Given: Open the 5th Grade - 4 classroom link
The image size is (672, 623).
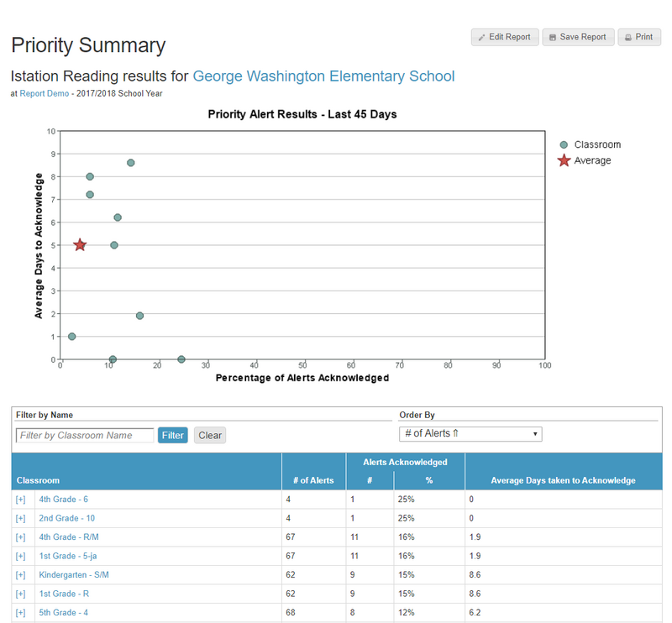Looking at the screenshot, I should 64,613.
